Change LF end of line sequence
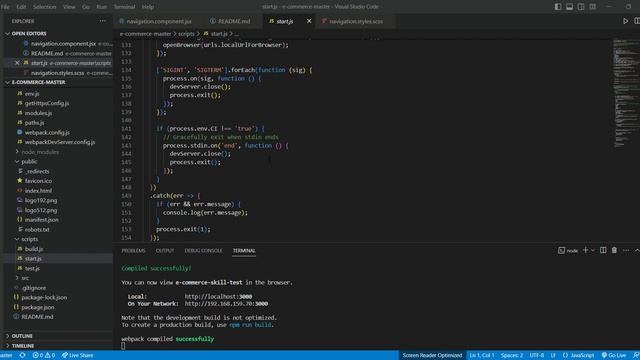The width and height of the screenshot is (640, 360). click(553, 355)
